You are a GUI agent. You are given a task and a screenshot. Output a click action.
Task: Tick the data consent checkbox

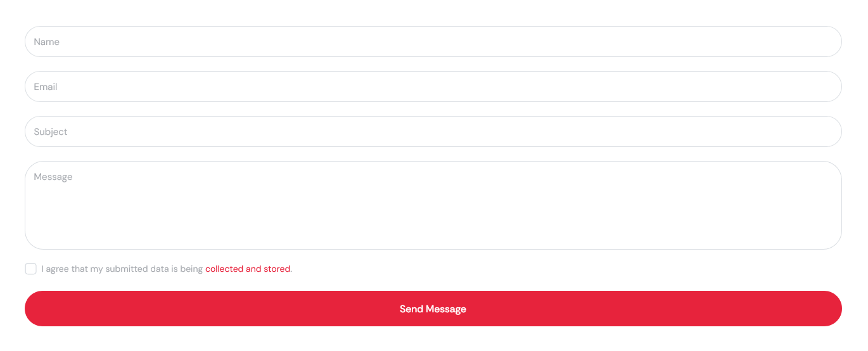(30, 269)
